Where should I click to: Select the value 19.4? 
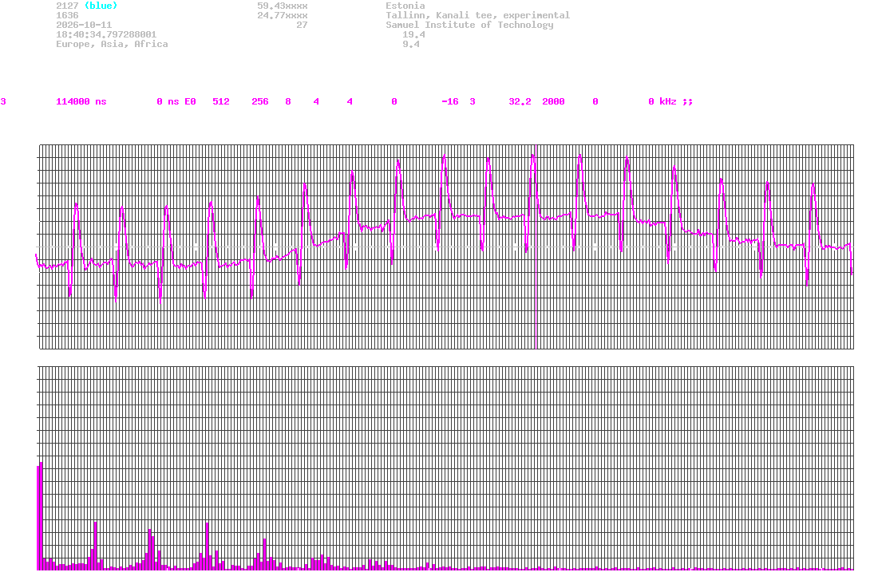413,34
